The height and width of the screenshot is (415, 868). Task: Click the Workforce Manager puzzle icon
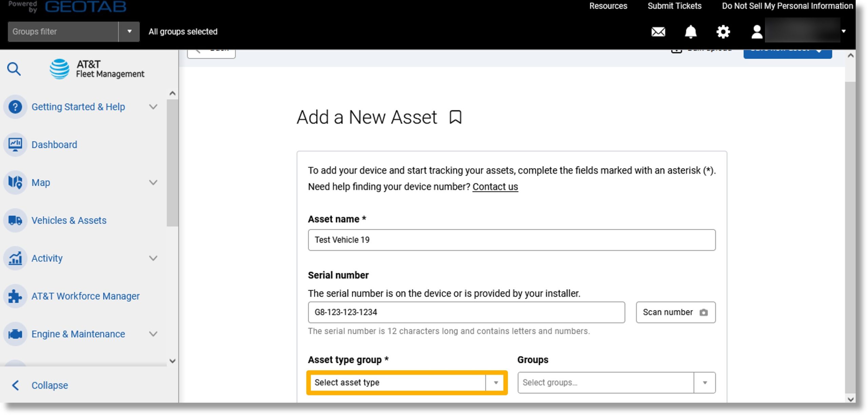pos(15,296)
